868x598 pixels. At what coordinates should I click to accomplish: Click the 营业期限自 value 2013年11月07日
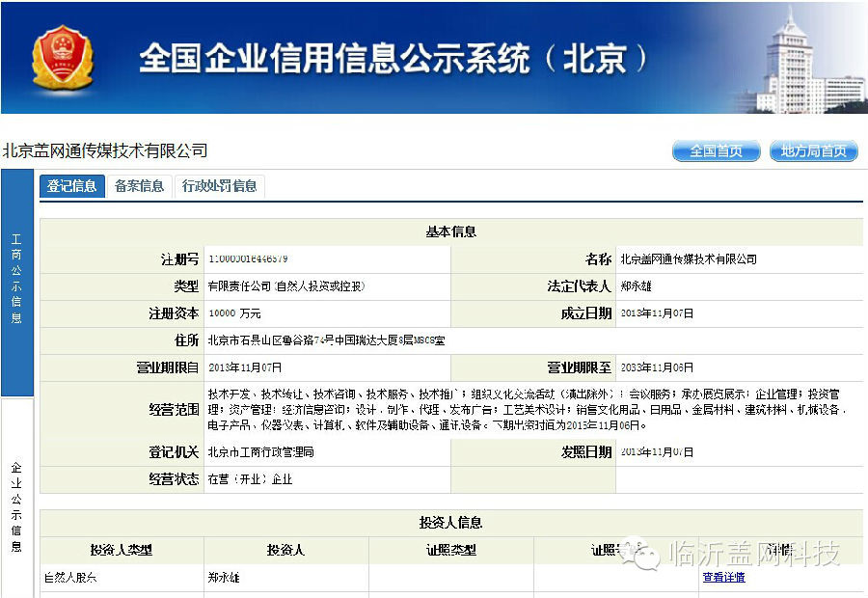click(245, 367)
